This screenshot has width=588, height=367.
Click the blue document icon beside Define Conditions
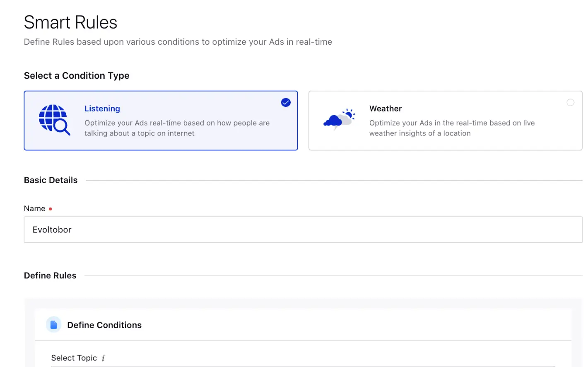[53, 325]
